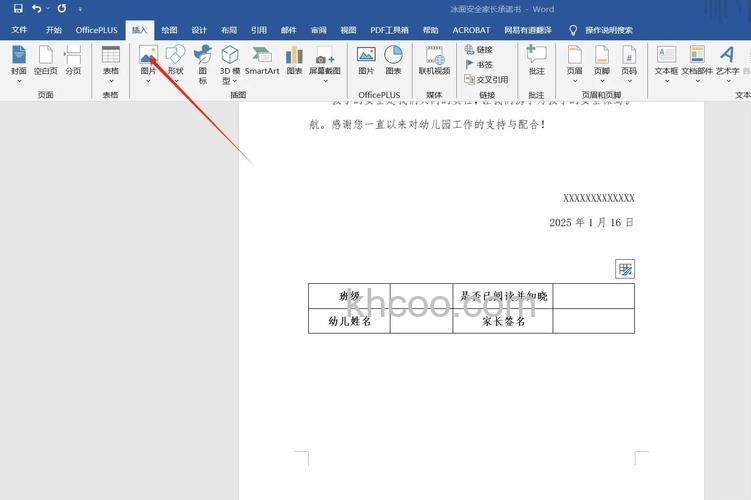Open the 帮助 tab
The image size is (751, 500).
tap(431, 30)
